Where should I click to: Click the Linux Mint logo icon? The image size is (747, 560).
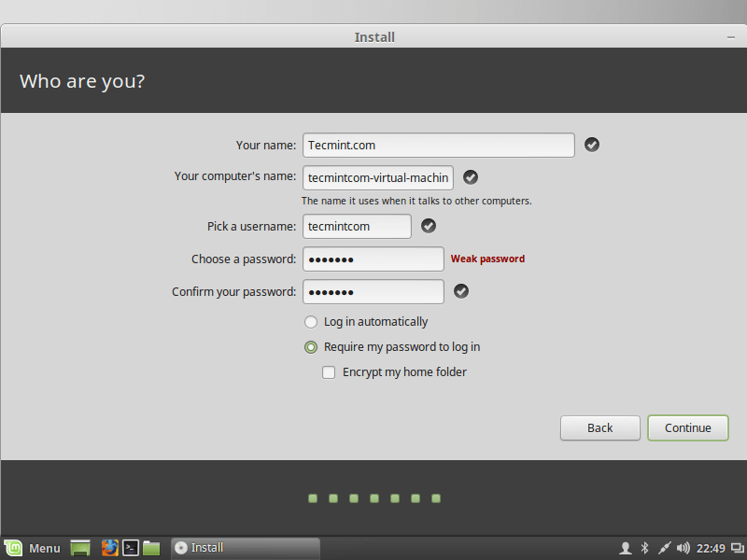point(13,548)
